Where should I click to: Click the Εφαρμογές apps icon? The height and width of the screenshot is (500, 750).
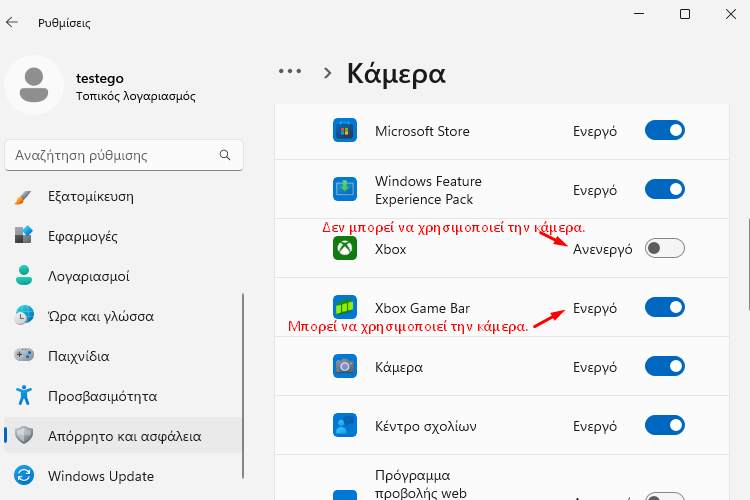coord(23,236)
